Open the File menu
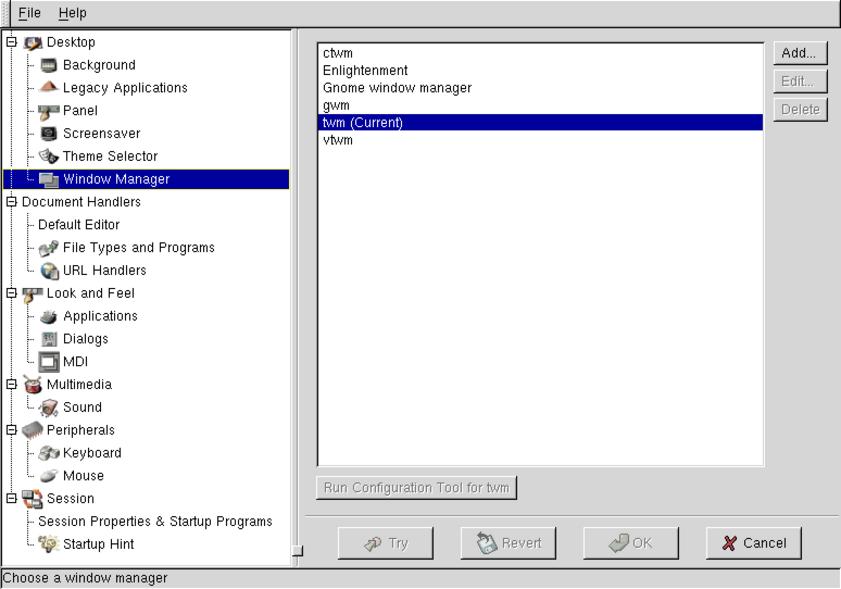The image size is (841, 589). 29,13
